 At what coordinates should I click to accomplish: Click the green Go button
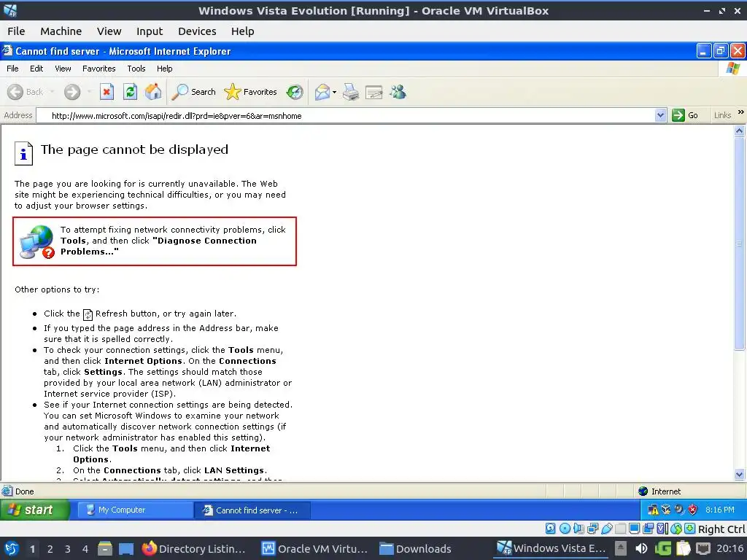click(x=685, y=115)
